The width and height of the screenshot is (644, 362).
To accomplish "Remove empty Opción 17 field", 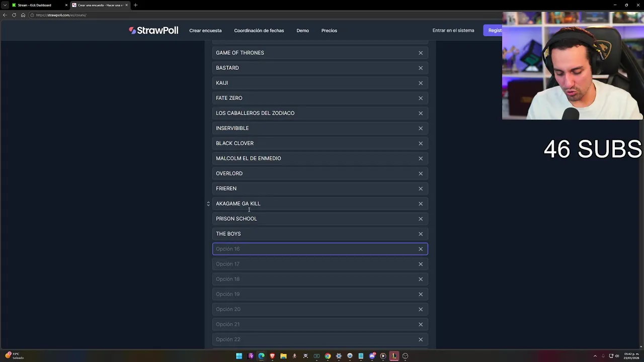I will [421, 264].
